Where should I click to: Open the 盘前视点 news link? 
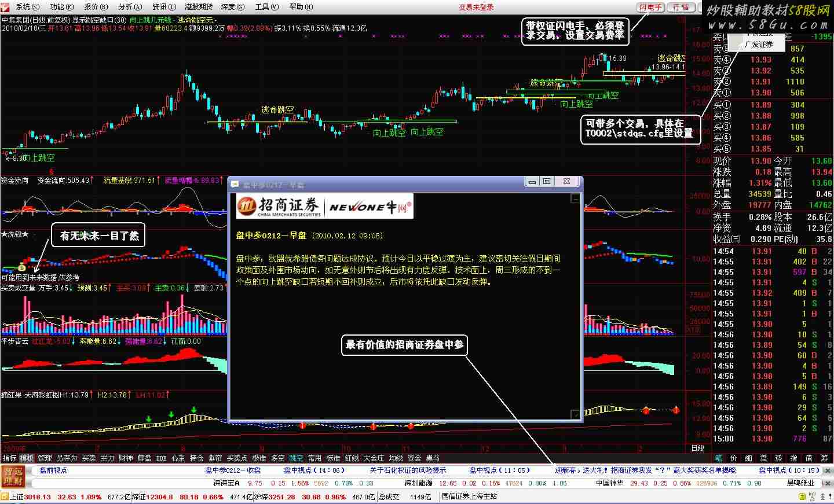click(x=53, y=470)
